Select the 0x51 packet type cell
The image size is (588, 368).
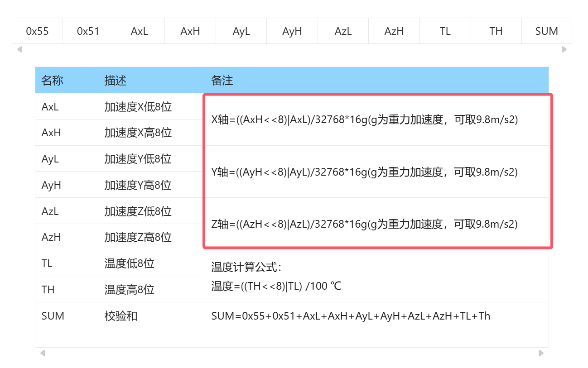88,31
